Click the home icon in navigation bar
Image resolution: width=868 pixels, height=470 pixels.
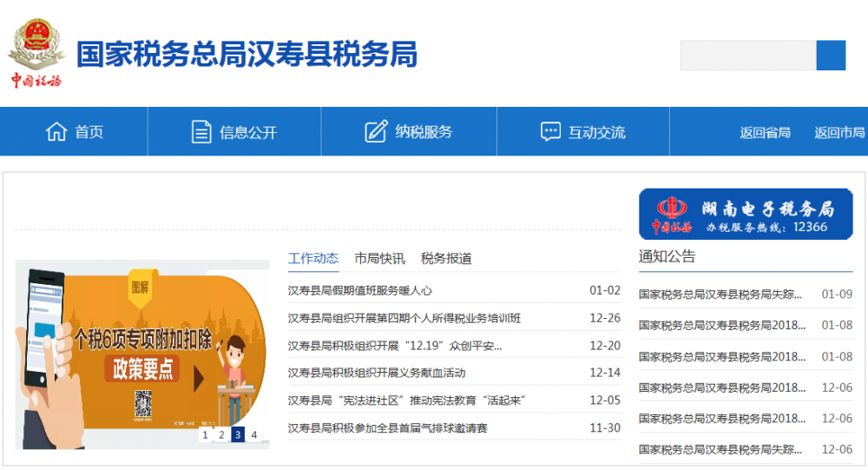click(56, 132)
